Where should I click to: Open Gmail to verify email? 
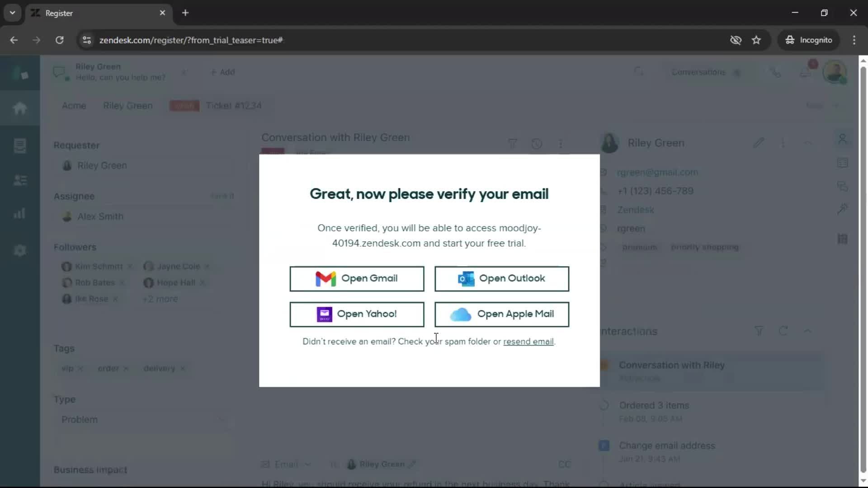click(357, 279)
